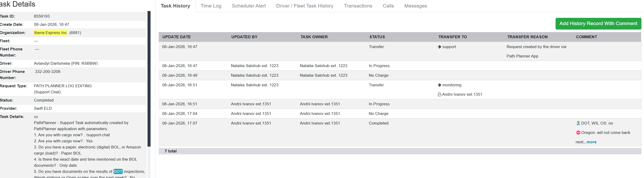Image resolution: width=644 pixels, height=178 pixels.
Task: View the Messages tab
Action: 416,6
